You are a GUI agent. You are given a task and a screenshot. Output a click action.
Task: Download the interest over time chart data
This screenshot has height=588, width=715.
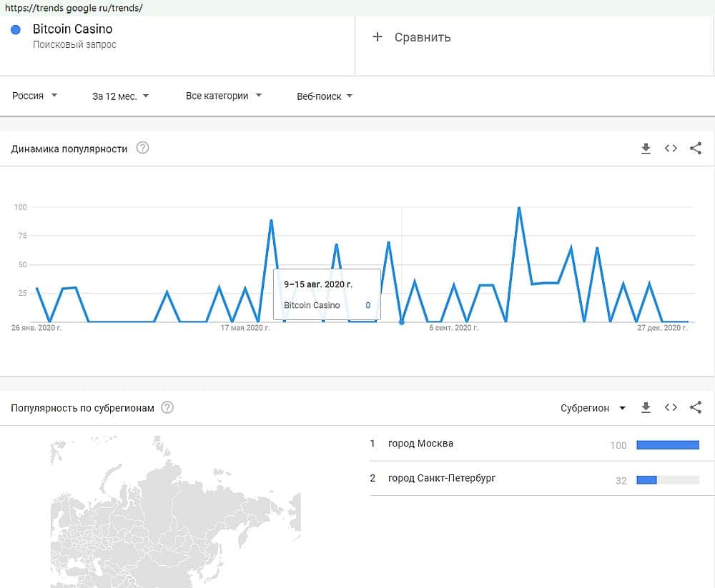tap(646, 149)
